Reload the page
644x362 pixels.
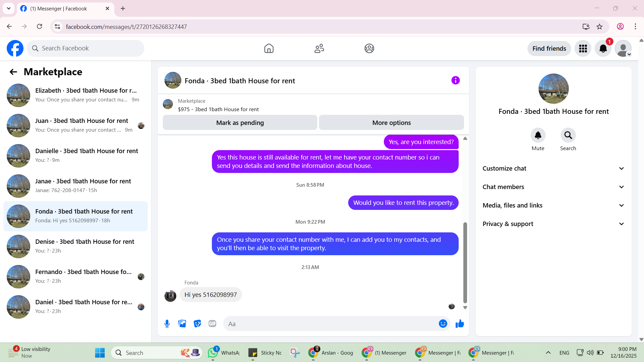point(40,27)
